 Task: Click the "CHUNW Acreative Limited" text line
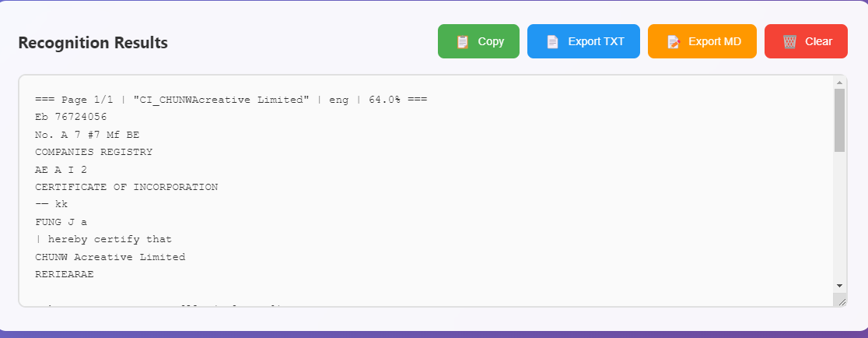click(110, 256)
